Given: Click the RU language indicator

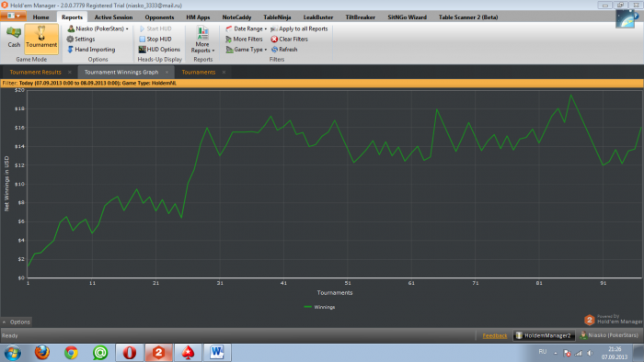Looking at the screenshot, I should point(543,352).
